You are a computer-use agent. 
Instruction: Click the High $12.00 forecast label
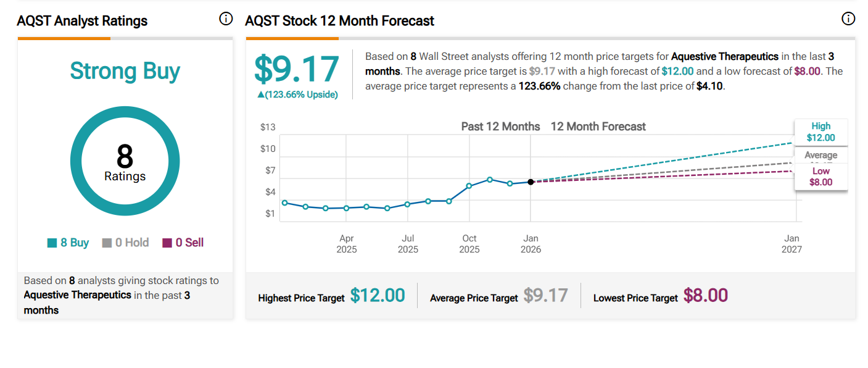pos(820,132)
